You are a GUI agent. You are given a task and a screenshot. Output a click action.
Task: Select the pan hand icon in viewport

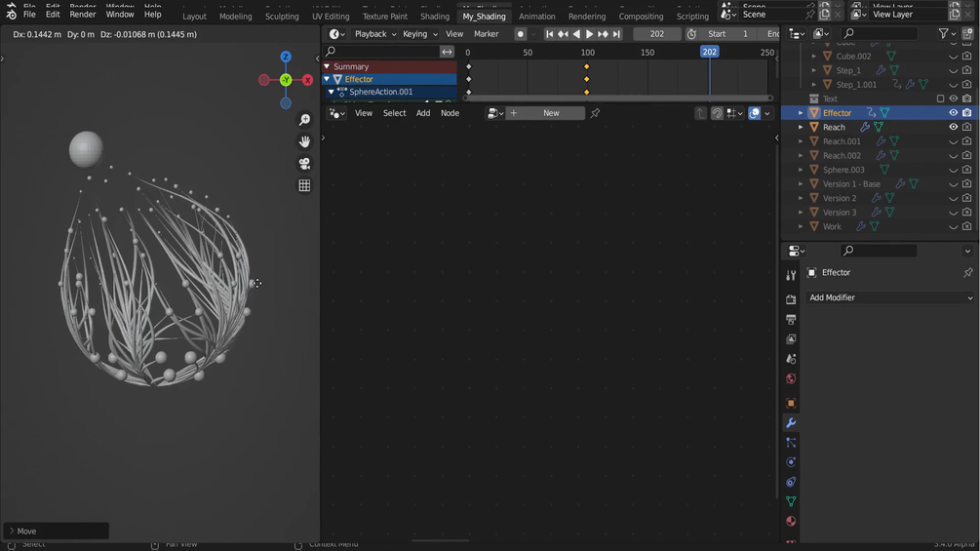tap(304, 141)
